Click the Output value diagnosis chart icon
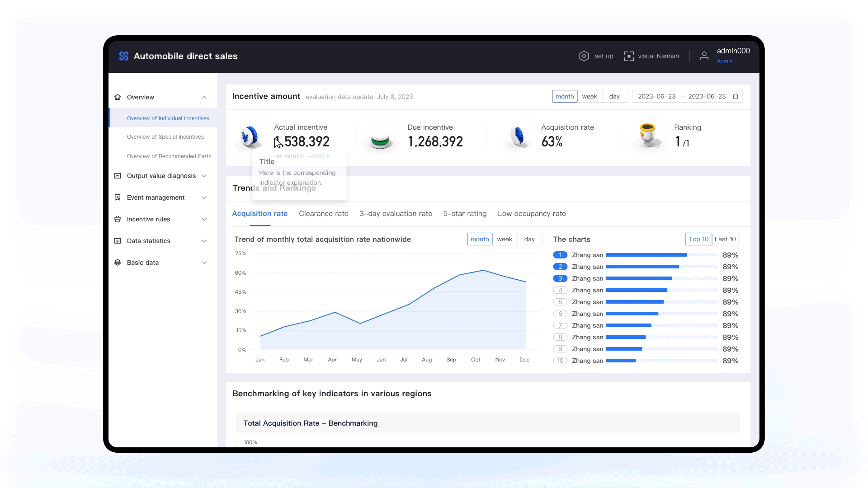 [x=118, y=176]
